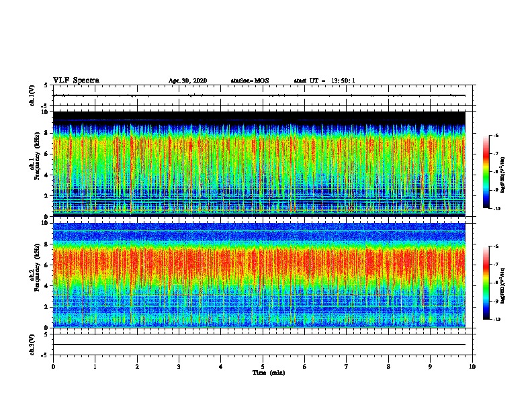532x411 pixels.
Task: Click the ch.2 "Frequency (kHz)" axis label
Action: 37,267
